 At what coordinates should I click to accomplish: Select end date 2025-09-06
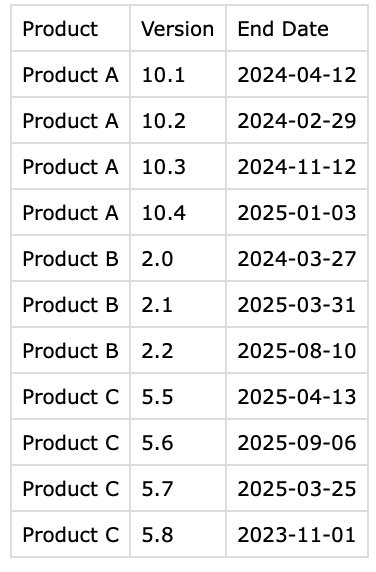[297, 442]
